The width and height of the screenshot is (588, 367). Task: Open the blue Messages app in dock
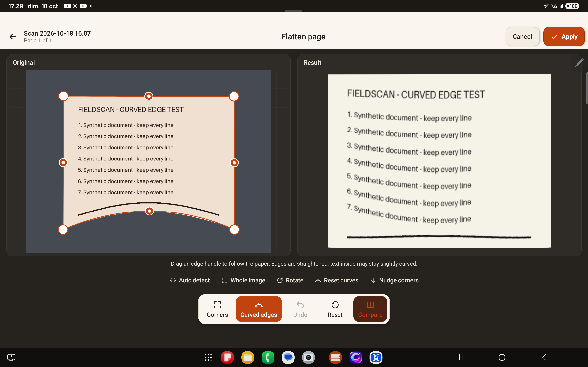click(288, 357)
